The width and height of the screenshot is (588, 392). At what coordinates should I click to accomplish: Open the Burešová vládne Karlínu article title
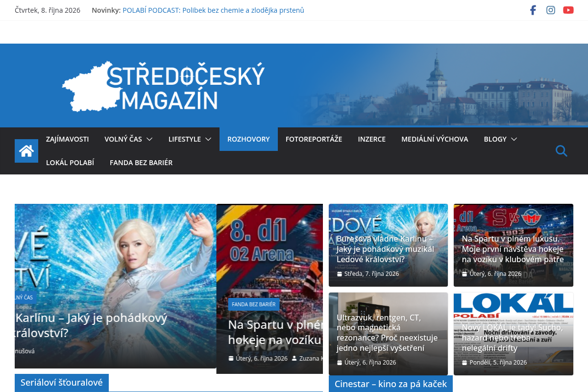[x=386, y=249]
